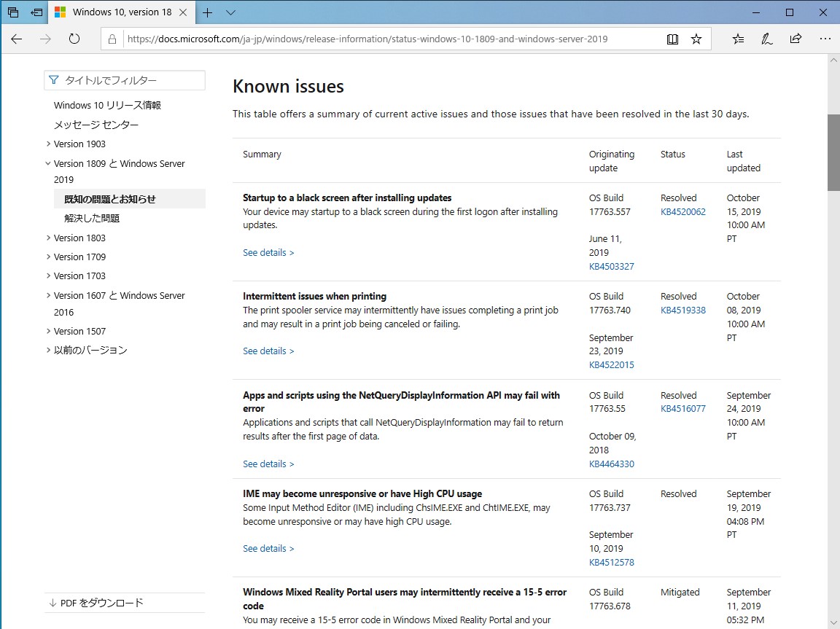Add this page to favorites with the star
This screenshot has height=629, width=840.
pyautogui.click(x=696, y=39)
